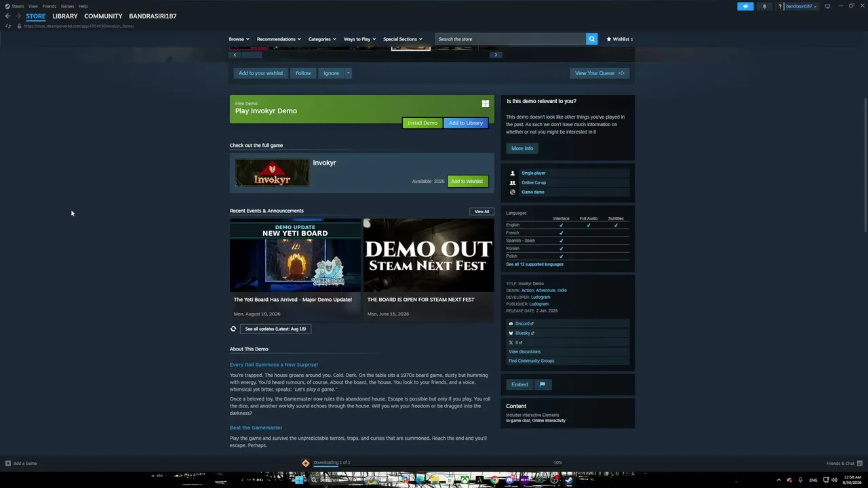Select the STORE tab
Viewport: 868px width, 488px height.
36,16
